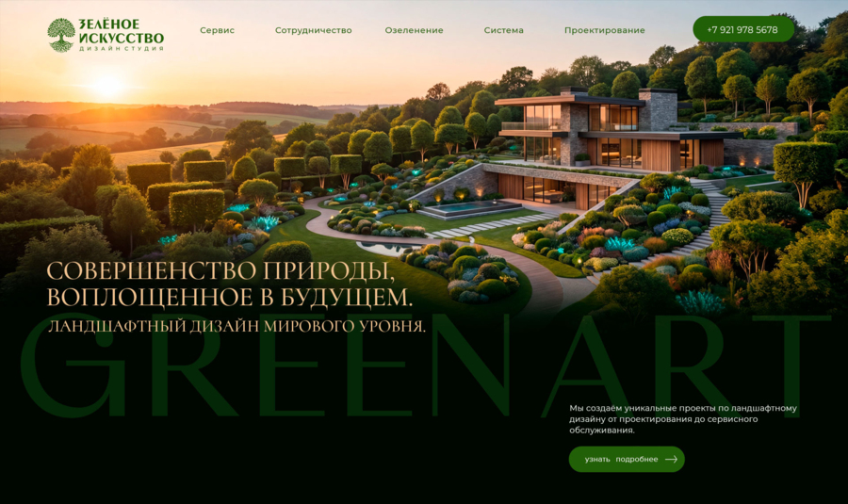Click the headline Совершенство природы, воплощенное в будущем
This screenshot has width=848, height=504.
point(229,285)
